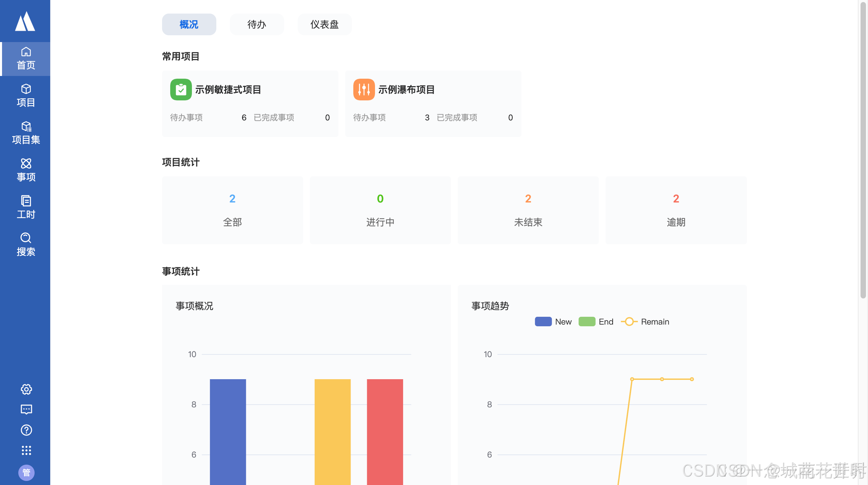Click the red bar in 事项概况 chart
The width and height of the screenshot is (868, 485).
click(385, 432)
